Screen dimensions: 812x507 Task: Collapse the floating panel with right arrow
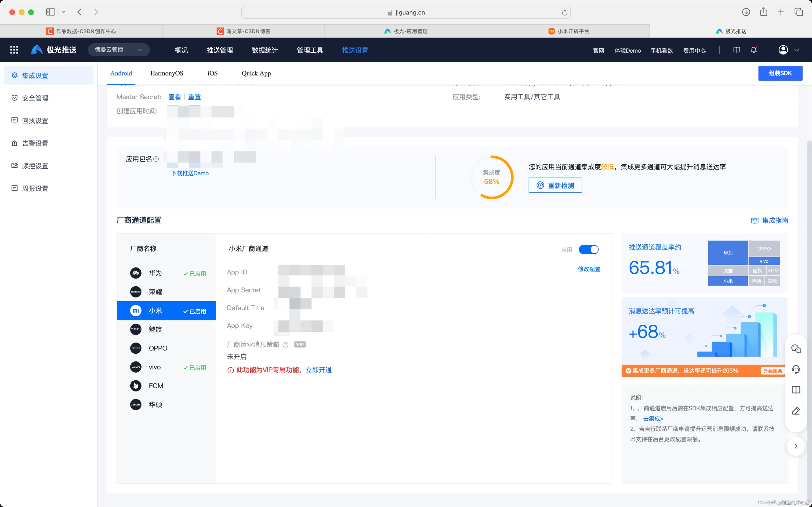796,446
